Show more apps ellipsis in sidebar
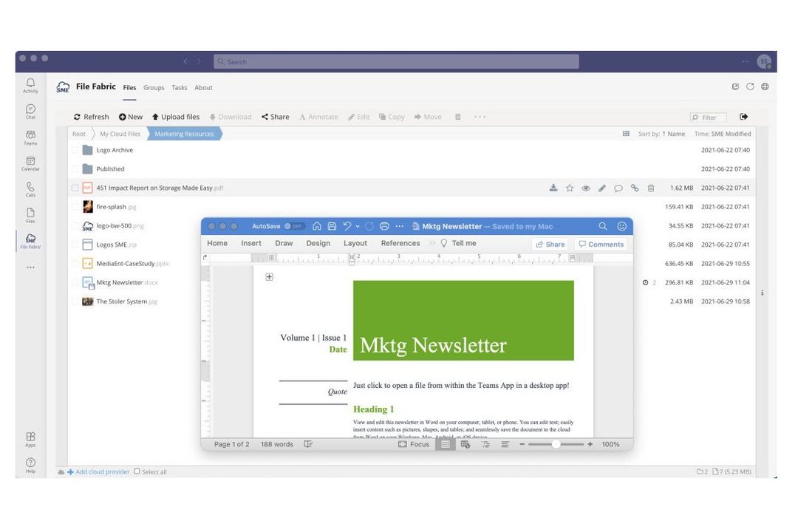The image size is (798, 532). 30,267
